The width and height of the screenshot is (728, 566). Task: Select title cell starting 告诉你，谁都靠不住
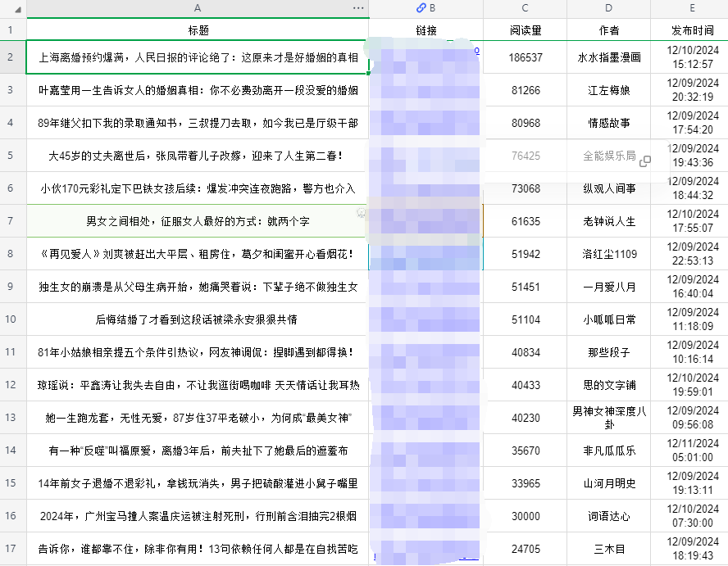198,548
